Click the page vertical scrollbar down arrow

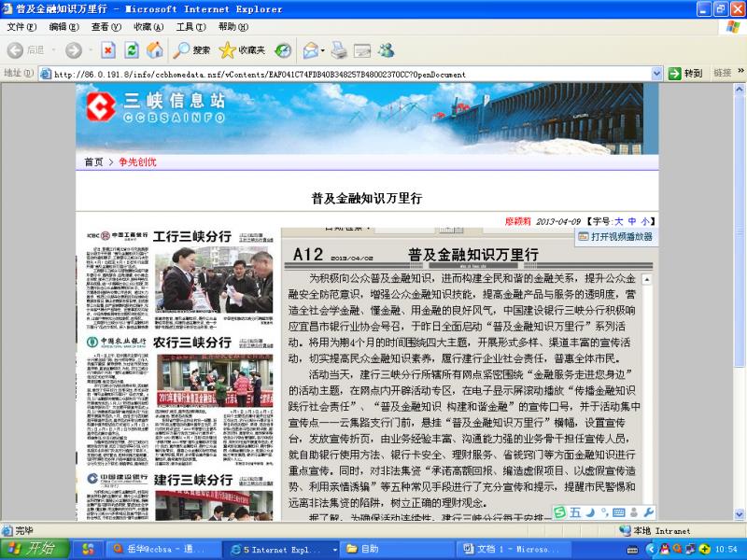click(x=739, y=514)
